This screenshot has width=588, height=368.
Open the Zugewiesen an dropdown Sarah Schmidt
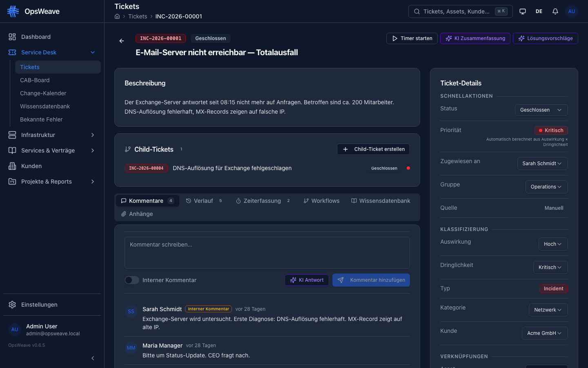coord(542,164)
